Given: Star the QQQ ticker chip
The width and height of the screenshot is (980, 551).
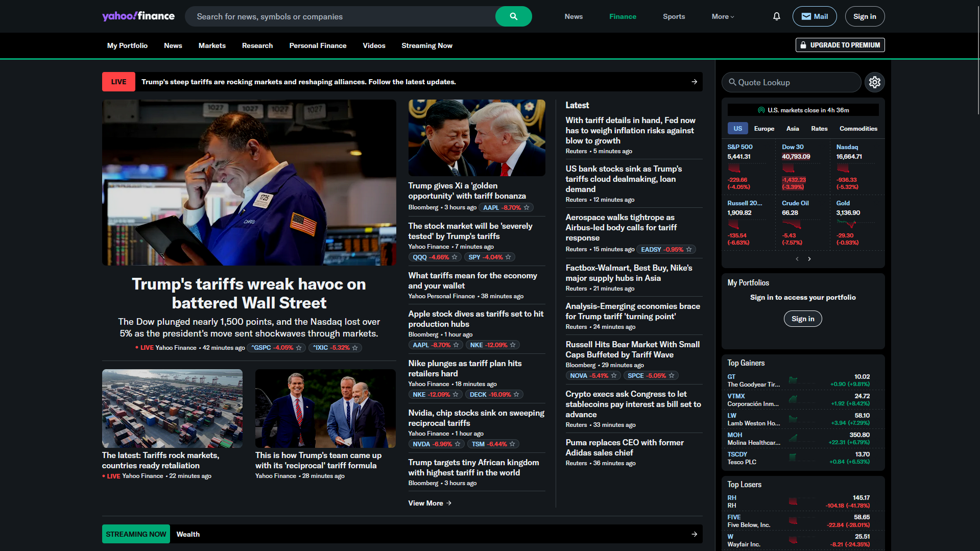Looking at the screenshot, I should pos(455,257).
